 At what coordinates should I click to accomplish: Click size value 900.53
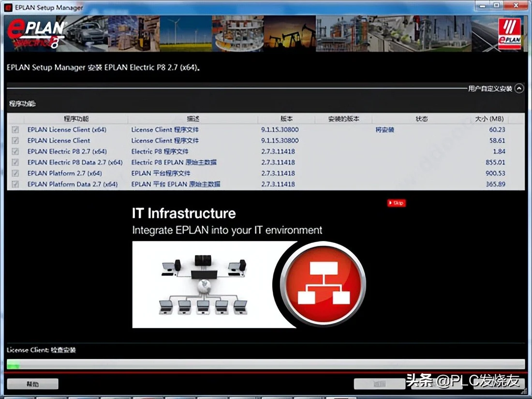click(495, 173)
